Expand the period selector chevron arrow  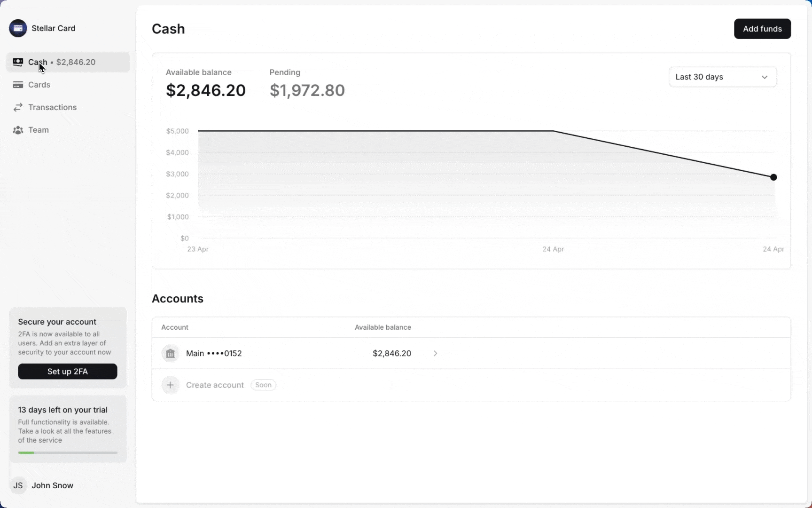(765, 77)
